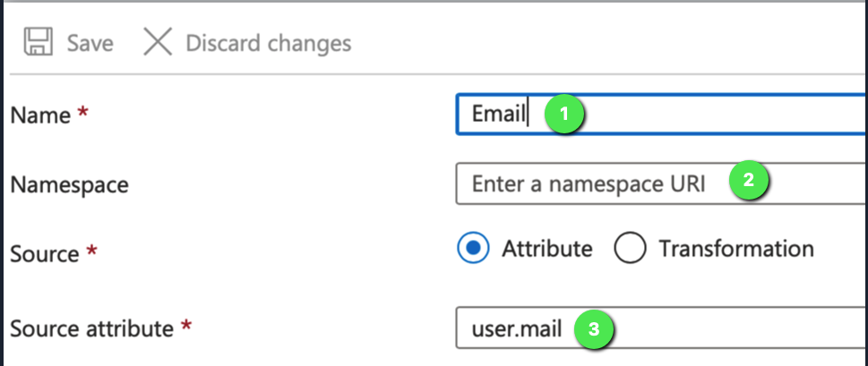Viewport: 868px width, 366px height.
Task: Select the Transformation radio button circle
Action: tap(630, 248)
